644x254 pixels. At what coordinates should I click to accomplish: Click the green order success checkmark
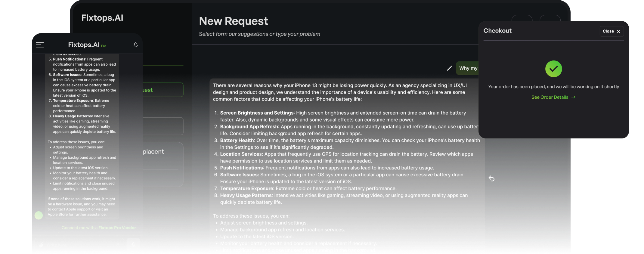pyautogui.click(x=553, y=69)
